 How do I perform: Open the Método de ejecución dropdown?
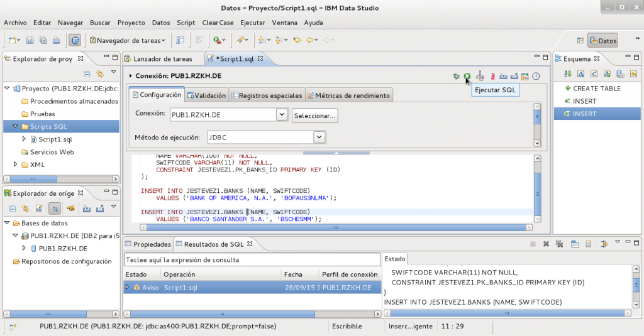tap(319, 137)
